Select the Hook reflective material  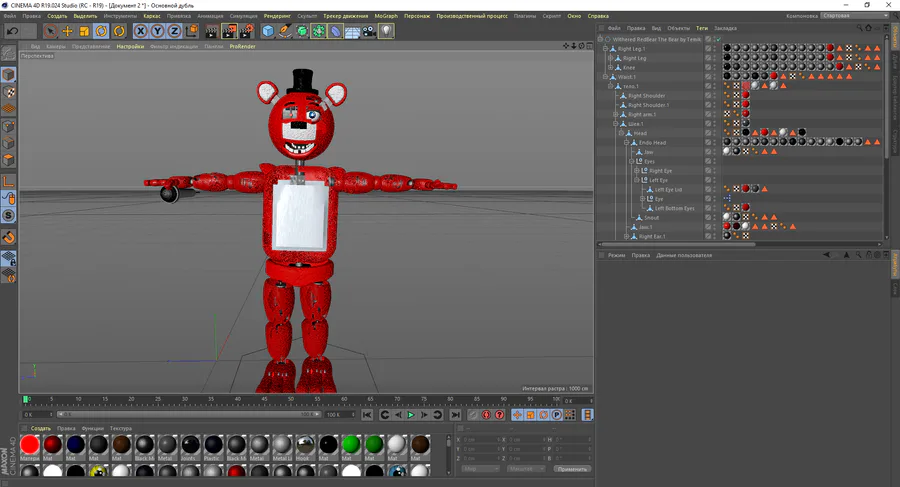tap(305, 448)
